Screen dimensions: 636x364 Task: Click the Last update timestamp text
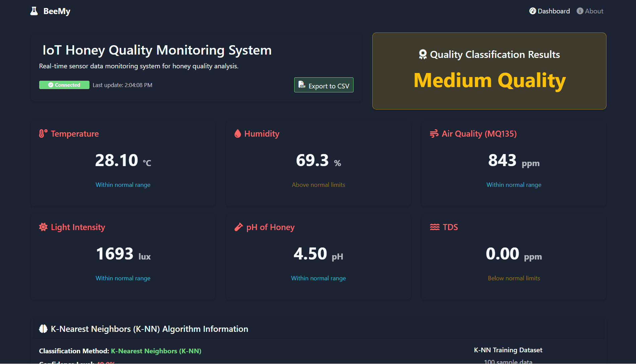pyautogui.click(x=122, y=85)
